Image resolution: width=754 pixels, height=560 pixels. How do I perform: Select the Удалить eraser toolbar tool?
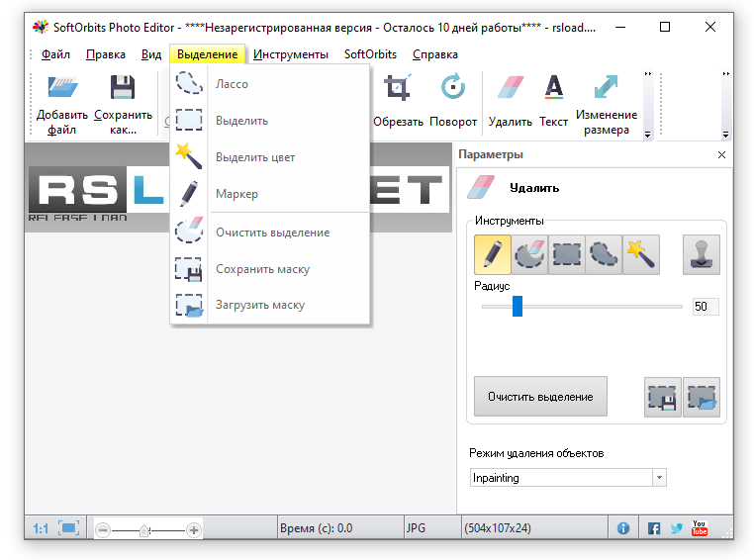(511, 102)
